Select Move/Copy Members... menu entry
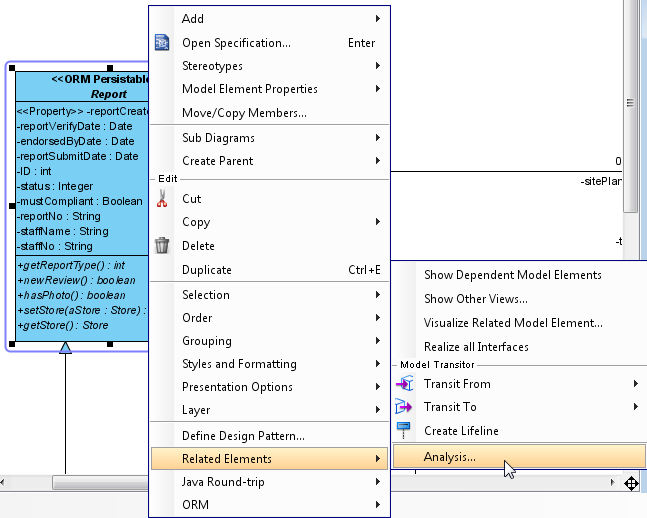 point(244,113)
